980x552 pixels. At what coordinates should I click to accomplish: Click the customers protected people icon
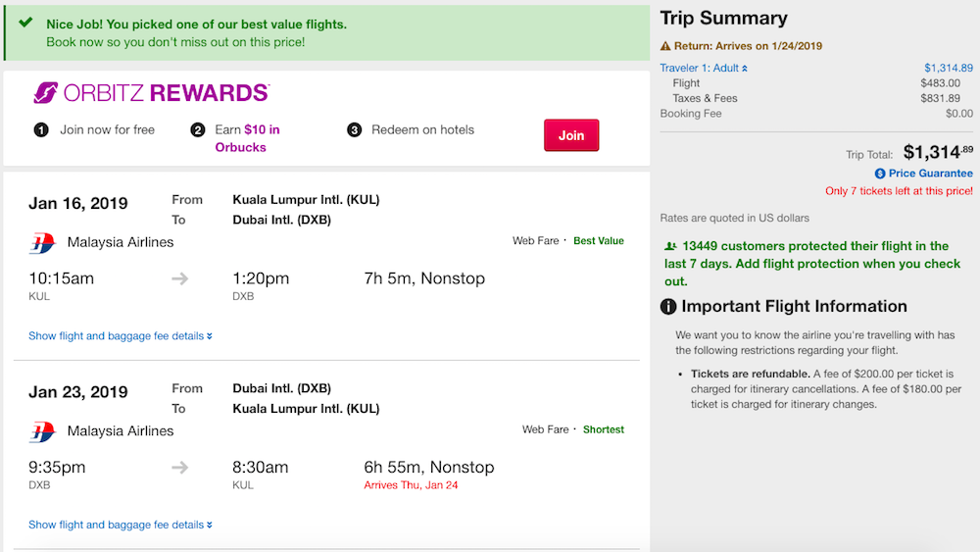(670, 246)
